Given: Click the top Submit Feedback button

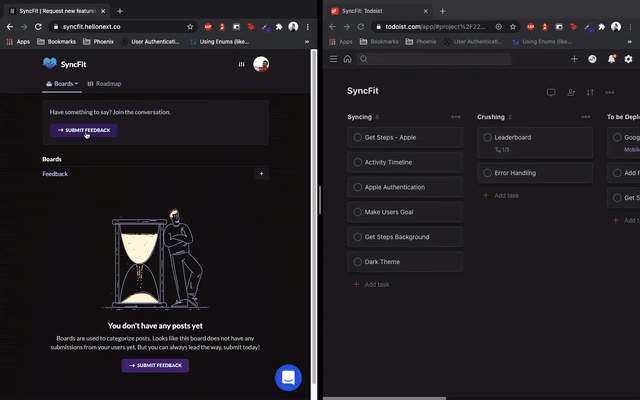Looking at the screenshot, I should (84, 130).
